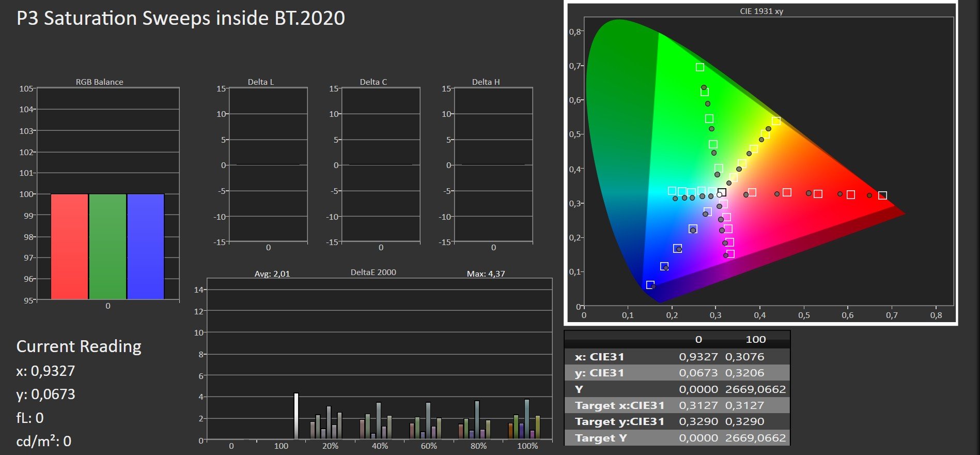Select the Delta H chart
Screen dimensions: 980x455
[x=493, y=165]
